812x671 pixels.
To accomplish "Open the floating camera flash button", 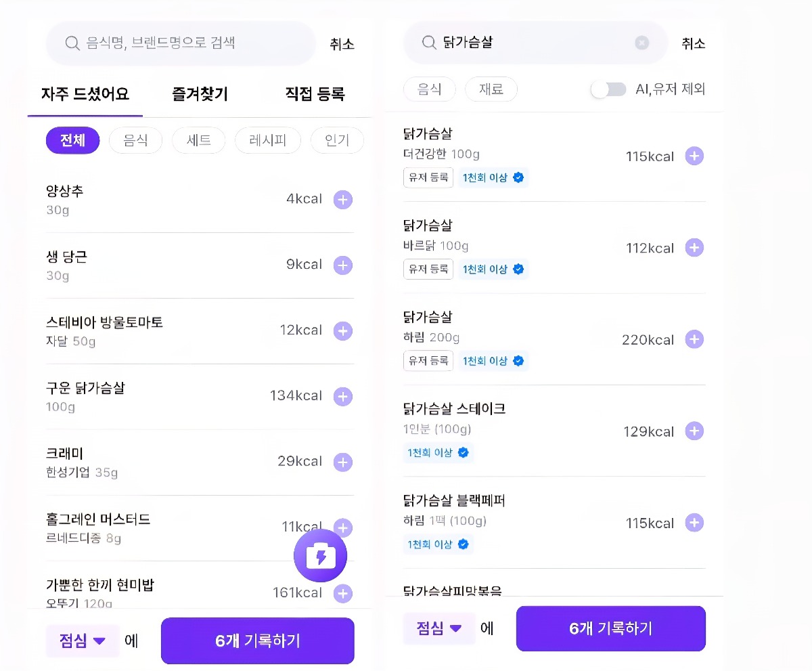I will [x=320, y=556].
